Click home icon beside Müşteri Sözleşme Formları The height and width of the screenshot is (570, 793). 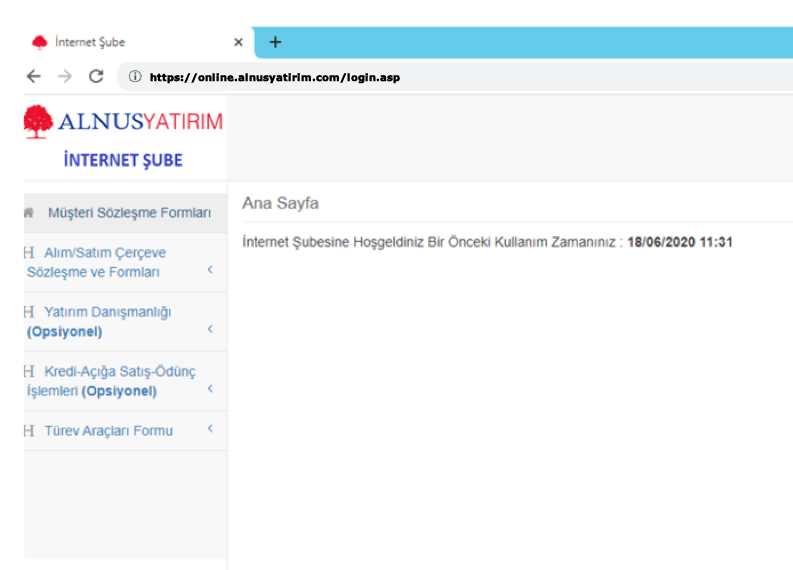(28, 213)
